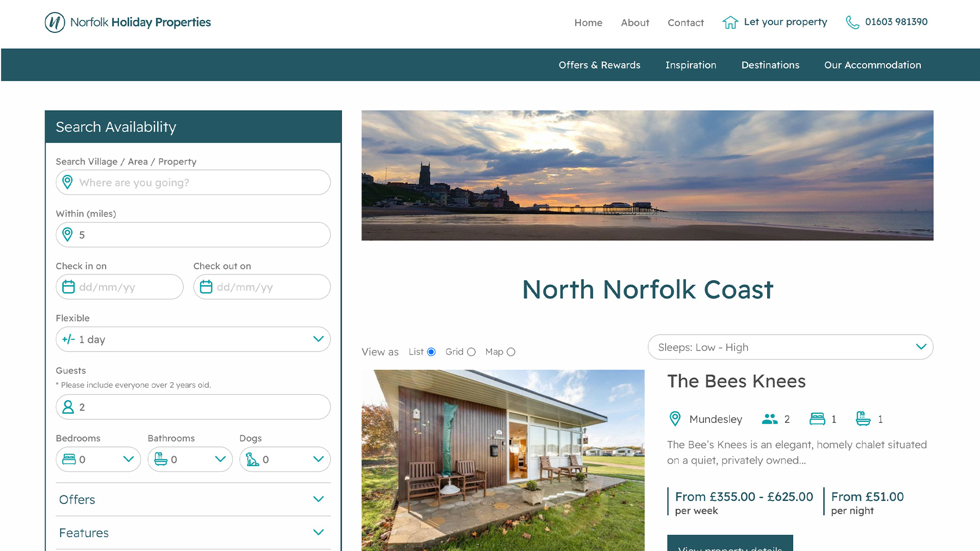Open the Destinations menu
This screenshot has width=980, height=551.
tap(770, 65)
